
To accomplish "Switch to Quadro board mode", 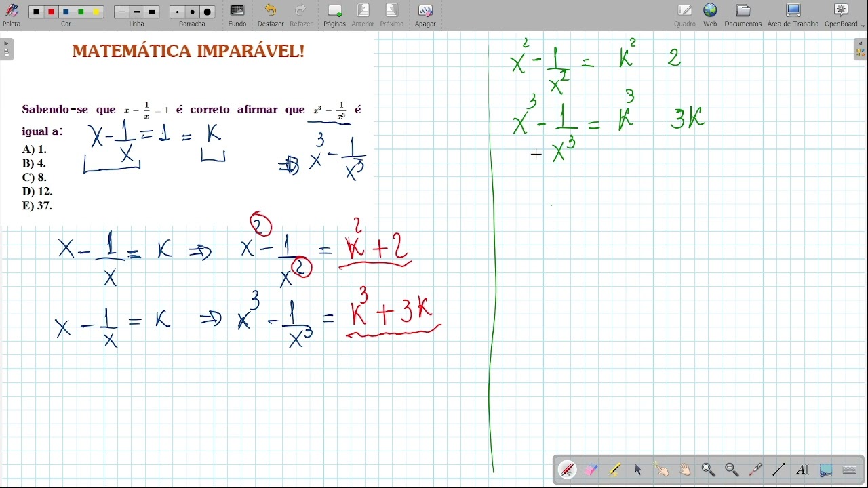I will tap(685, 15).
